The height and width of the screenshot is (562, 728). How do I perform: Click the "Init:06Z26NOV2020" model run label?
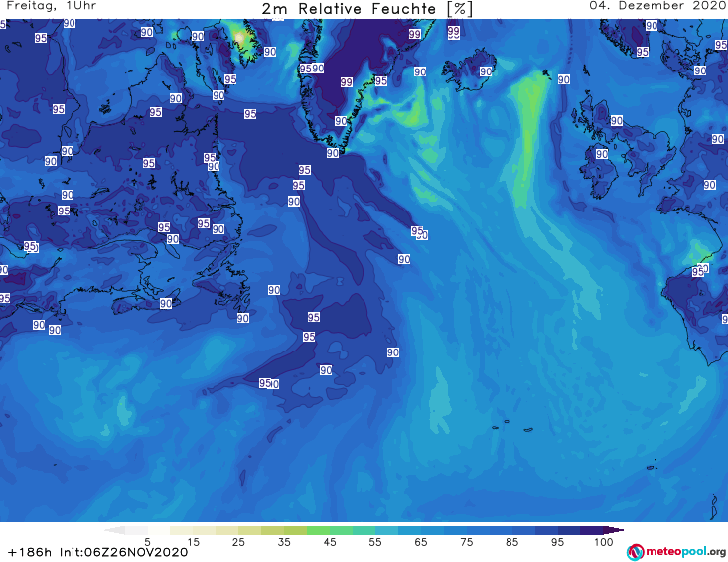coord(123,553)
